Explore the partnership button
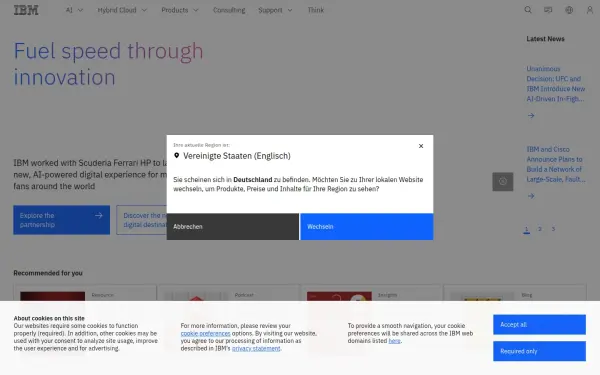The height and width of the screenshot is (375, 600). pos(62,220)
